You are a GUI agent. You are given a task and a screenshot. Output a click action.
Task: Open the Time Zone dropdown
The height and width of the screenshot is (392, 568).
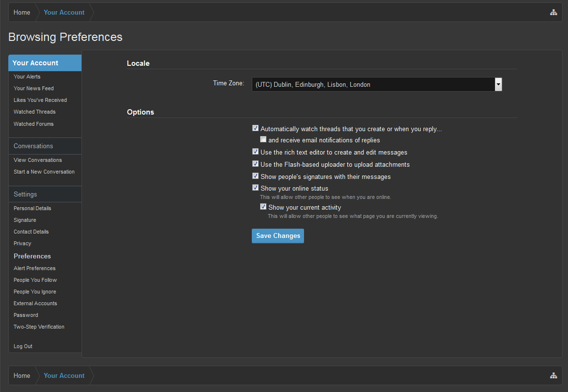(377, 84)
